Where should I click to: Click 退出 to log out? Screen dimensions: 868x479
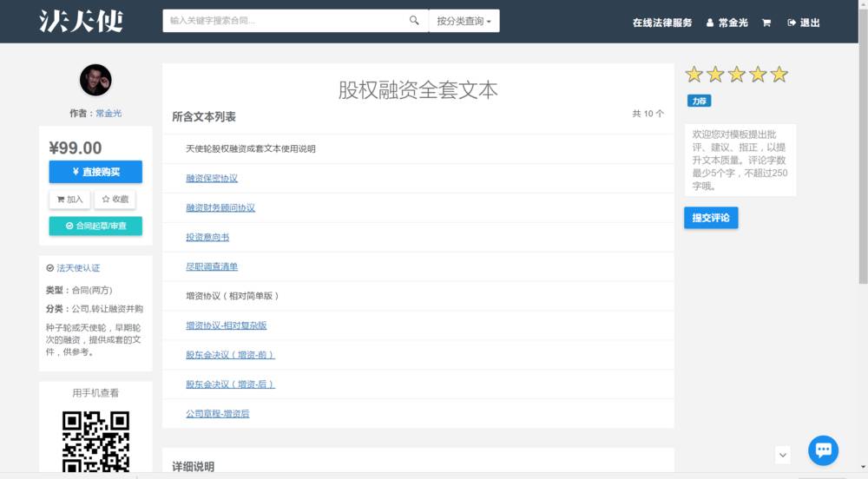pos(804,23)
